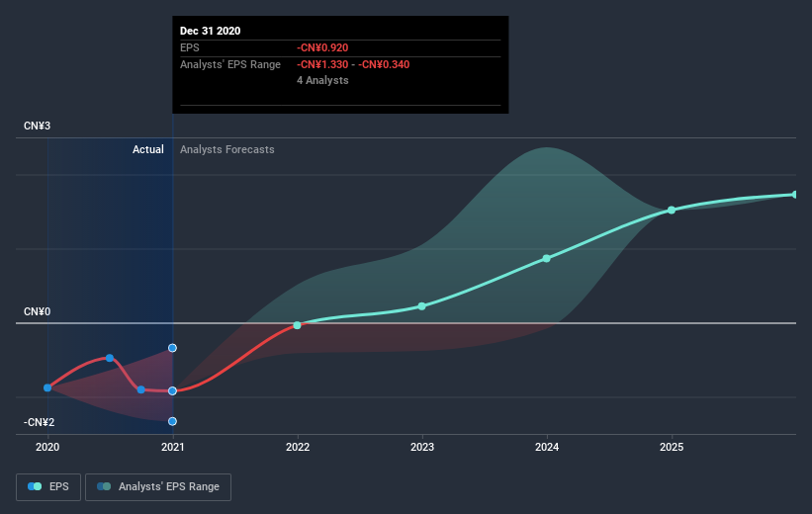Image resolution: width=812 pixels, height=514 pixels.
Task: Click the Dec 31 2020 tooltip date
Action: [211, 31]
